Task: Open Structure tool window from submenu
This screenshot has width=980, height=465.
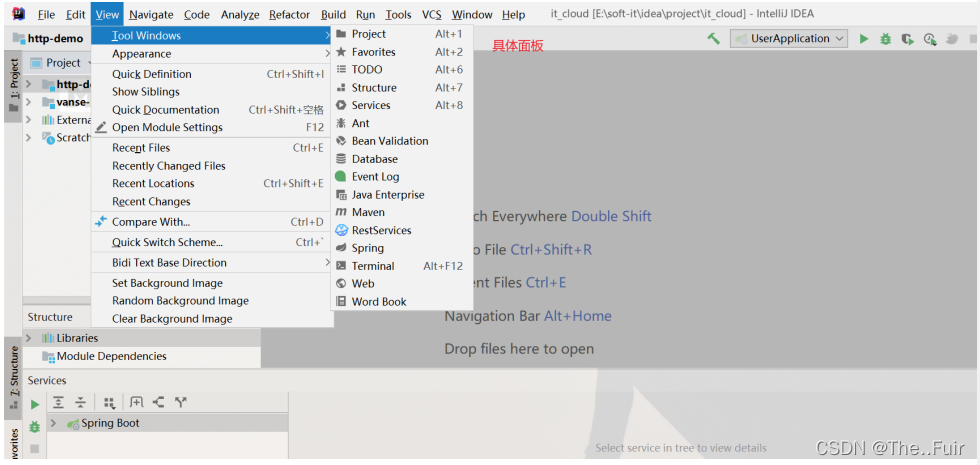Action: tap(402, 88)
